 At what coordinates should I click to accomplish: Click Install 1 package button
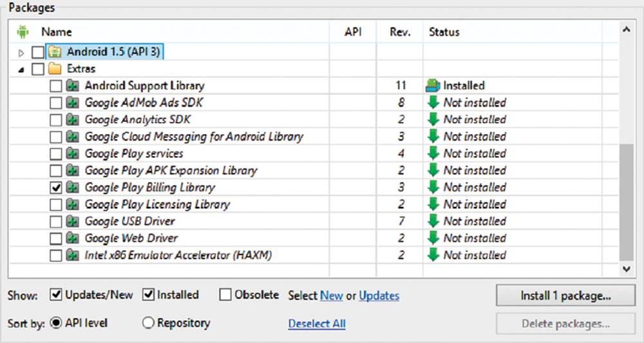[565, 296]
